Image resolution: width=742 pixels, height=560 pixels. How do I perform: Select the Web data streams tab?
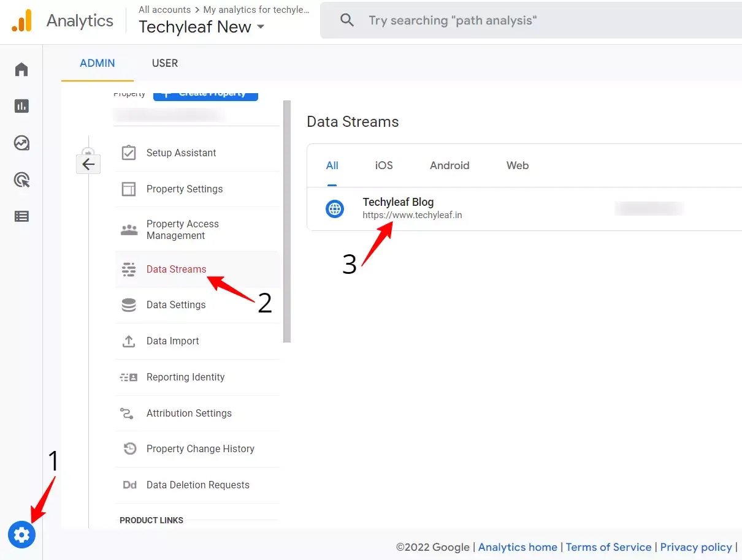pos(518,165)
